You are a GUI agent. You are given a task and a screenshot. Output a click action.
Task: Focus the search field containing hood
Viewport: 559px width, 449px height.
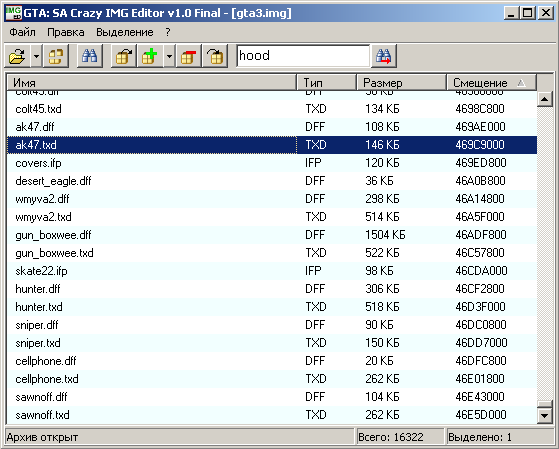303,56
